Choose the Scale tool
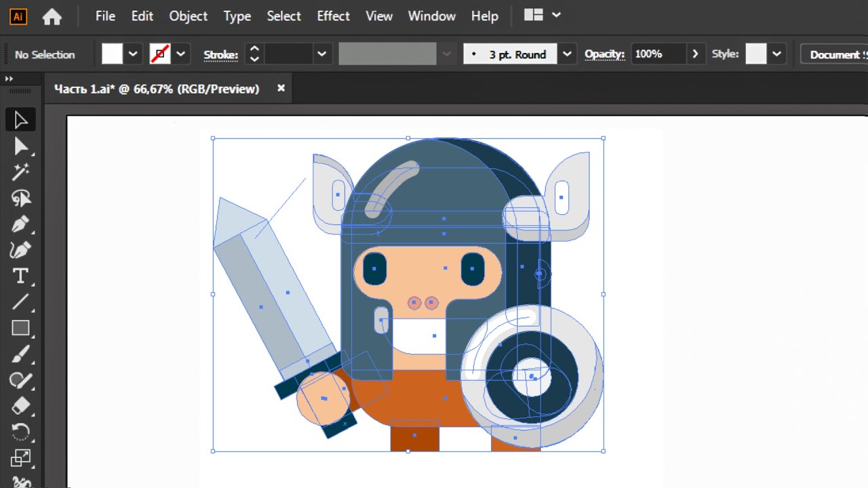Screen dimensions: 868x488 click(x=20, y=458)
